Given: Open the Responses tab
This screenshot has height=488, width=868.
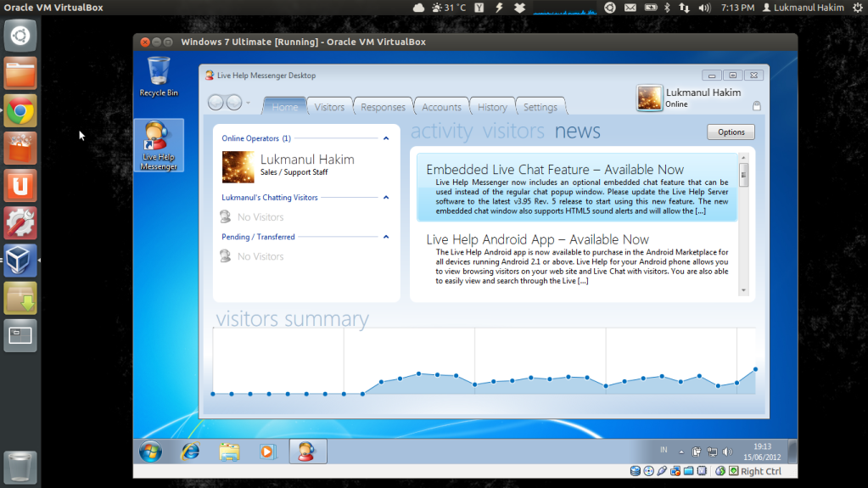Looking at the screenshot, I should pyautogui.click(x=383, y=107).
